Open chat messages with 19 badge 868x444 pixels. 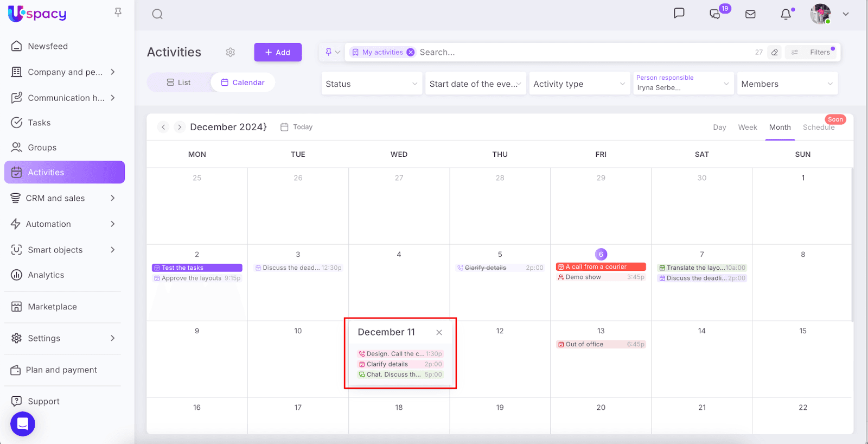pyautogui.click(x=715, y=14)
